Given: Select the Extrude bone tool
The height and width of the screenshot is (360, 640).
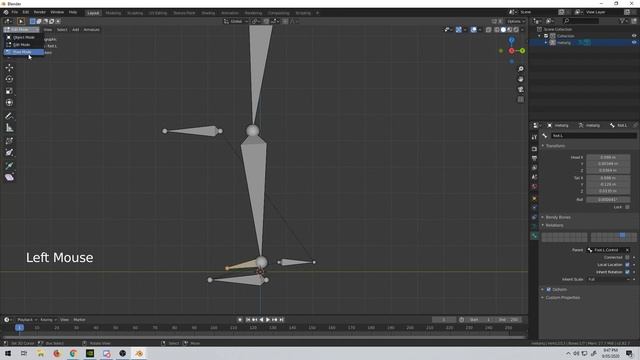Looking at the screenshot, I should 9,165.
